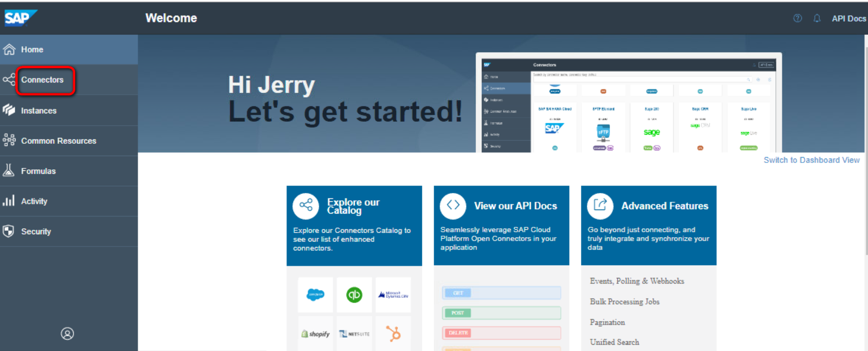
Task: Click the SAP logo
Action: [x=20, y=18]
